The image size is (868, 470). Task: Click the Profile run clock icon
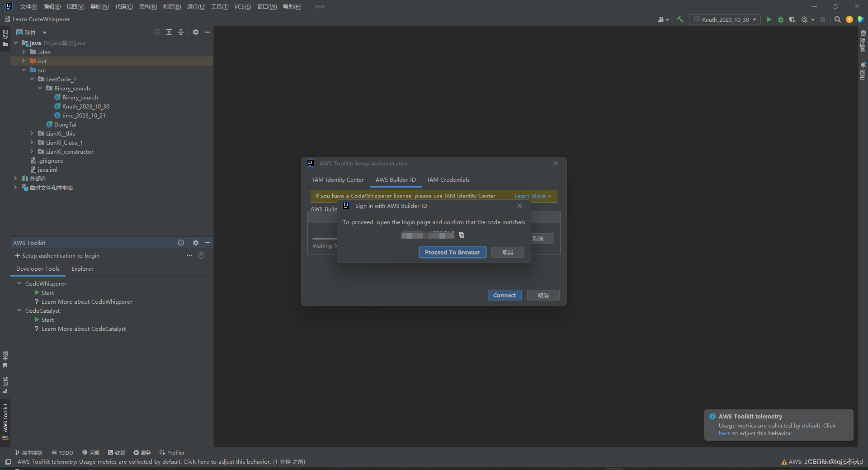[x=804, y=19]
